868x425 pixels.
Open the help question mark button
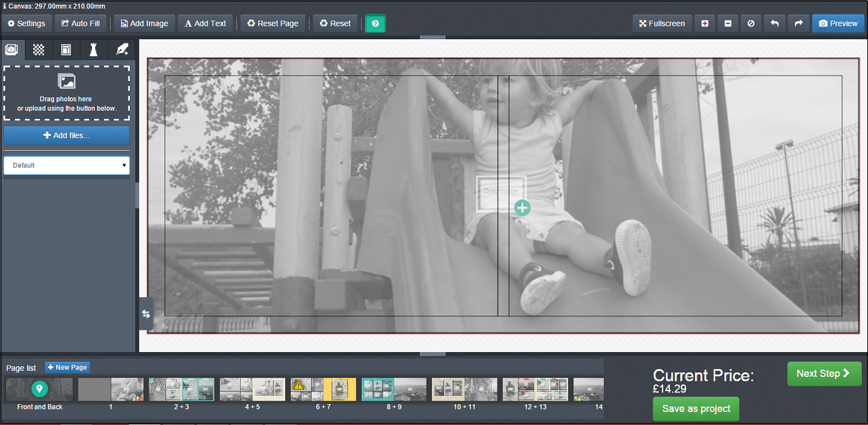pyautogui.click(x=375, y=24)
